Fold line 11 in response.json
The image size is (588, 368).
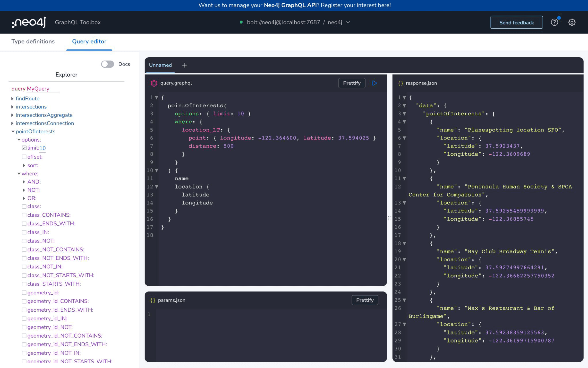pyautogui.click(x=404, y=178)
